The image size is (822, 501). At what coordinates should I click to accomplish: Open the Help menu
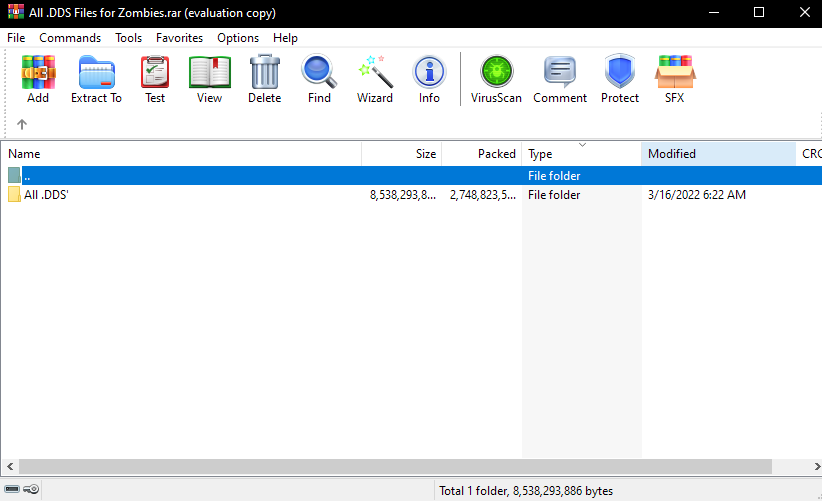[285, 38]
